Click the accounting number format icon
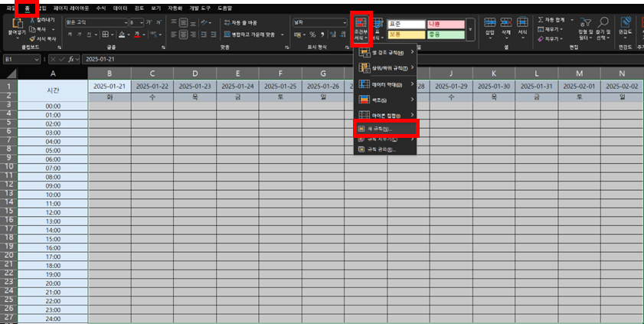The height and width of the screenshot is (324, 644). pos(298,34)
